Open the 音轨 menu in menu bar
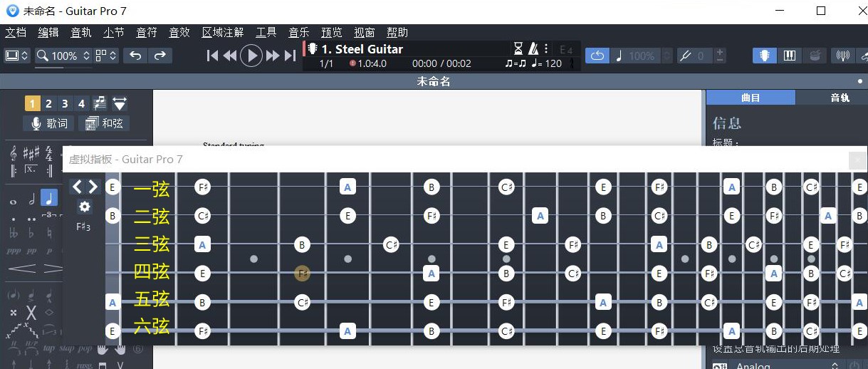The image size is (868, 369). coord(81,33)
